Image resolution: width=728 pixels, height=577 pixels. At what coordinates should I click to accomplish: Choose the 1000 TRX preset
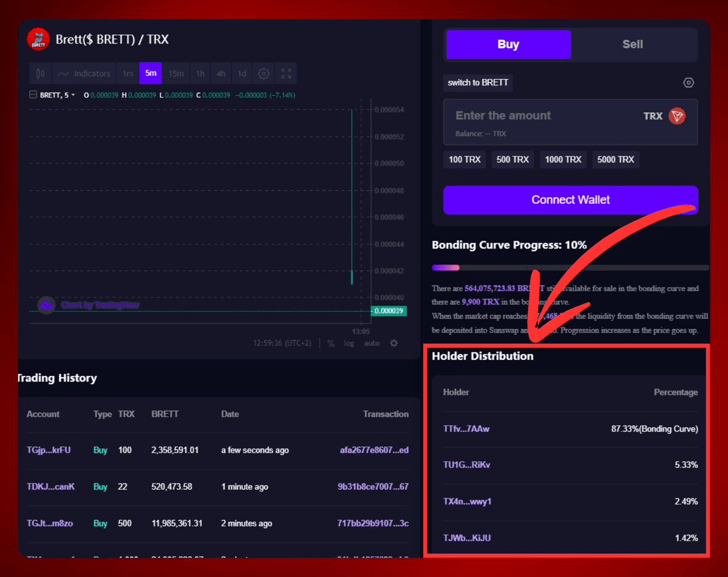[563, 160]
